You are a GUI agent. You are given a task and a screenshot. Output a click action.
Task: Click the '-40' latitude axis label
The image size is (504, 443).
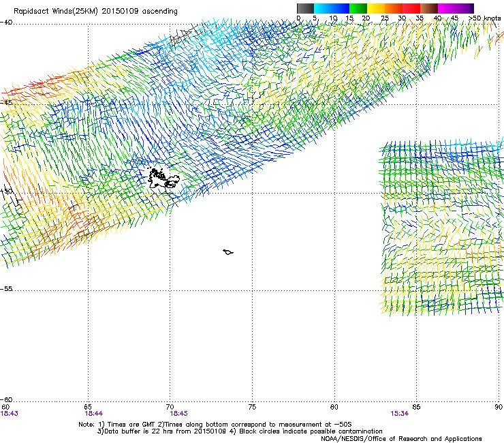click(6, 22)
